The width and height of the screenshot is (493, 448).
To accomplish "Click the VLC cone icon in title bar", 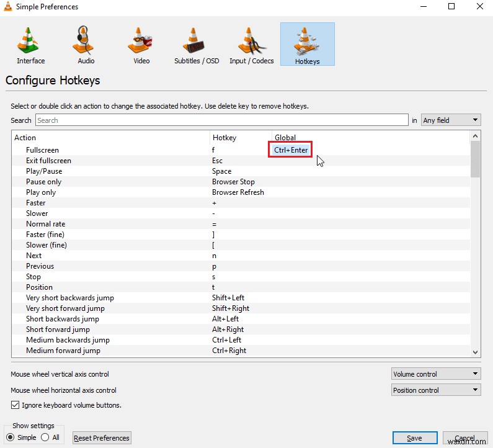I will click(x=8, y=6).
